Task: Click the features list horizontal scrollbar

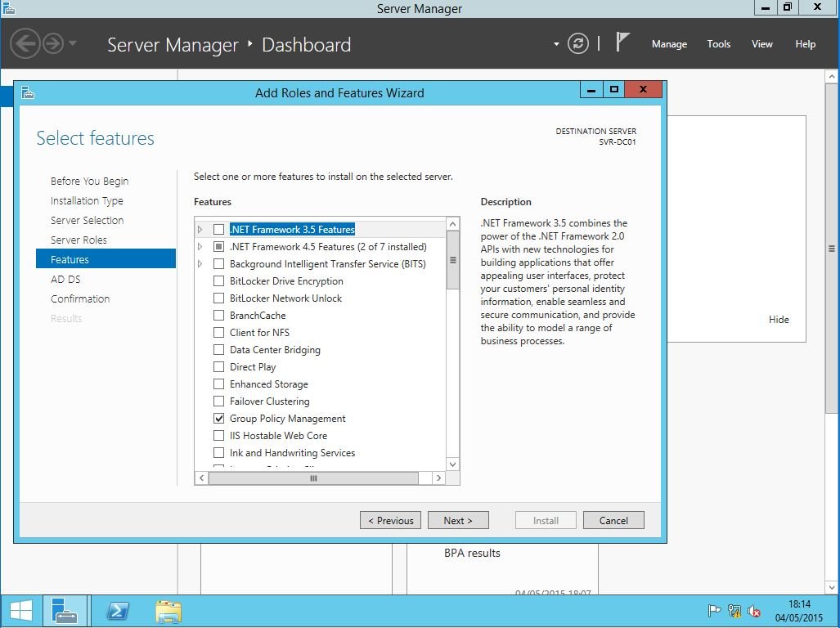Action: (x=313, y=478)
